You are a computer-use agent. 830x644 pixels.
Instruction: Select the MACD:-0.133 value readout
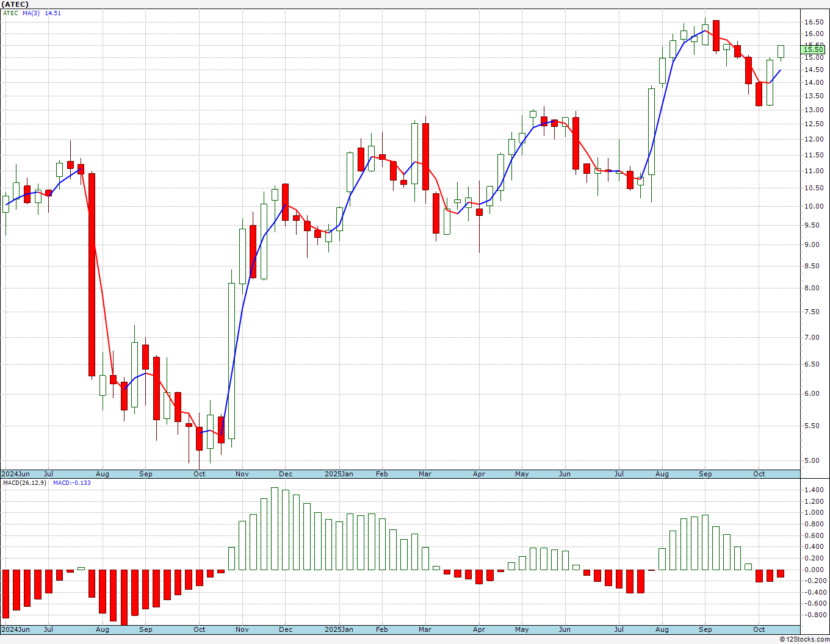72,483
